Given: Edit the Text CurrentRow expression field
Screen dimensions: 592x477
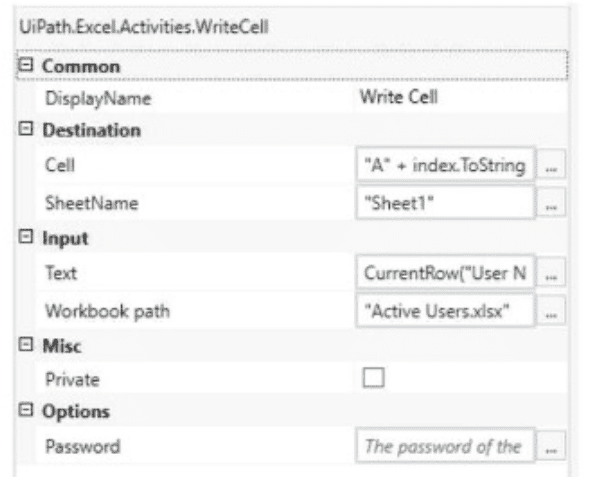Looking at the screenshot, I should click(445, 273).
